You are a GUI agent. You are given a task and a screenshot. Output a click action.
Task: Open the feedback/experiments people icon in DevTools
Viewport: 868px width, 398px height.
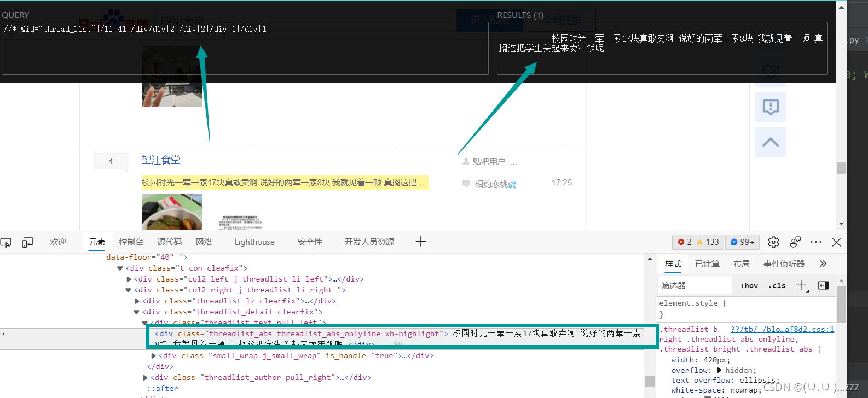click(795, 242)
